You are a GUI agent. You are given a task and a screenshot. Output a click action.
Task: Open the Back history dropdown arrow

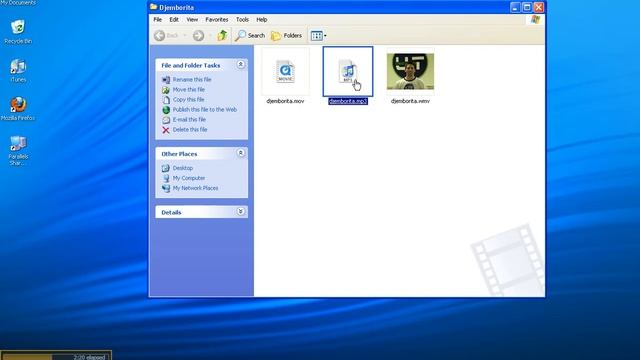pyautogui.click(x=184, y=36)
